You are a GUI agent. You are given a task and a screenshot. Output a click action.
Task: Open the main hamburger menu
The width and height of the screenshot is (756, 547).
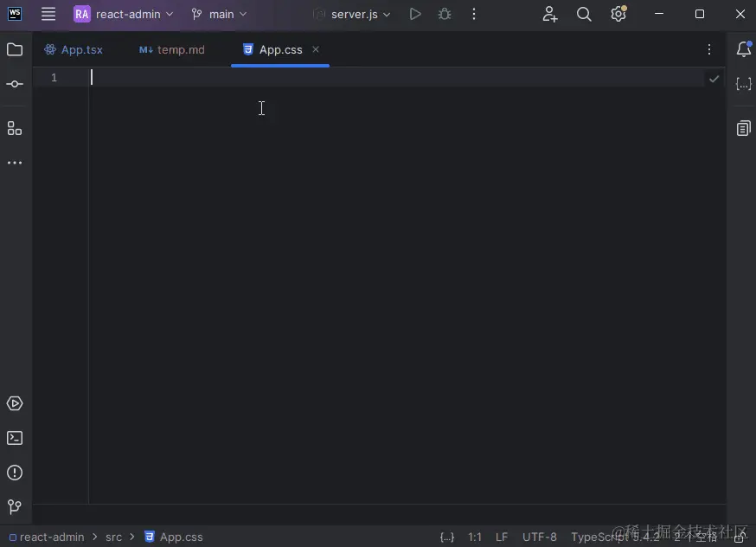pyautogui.click(x=48, y=14)
